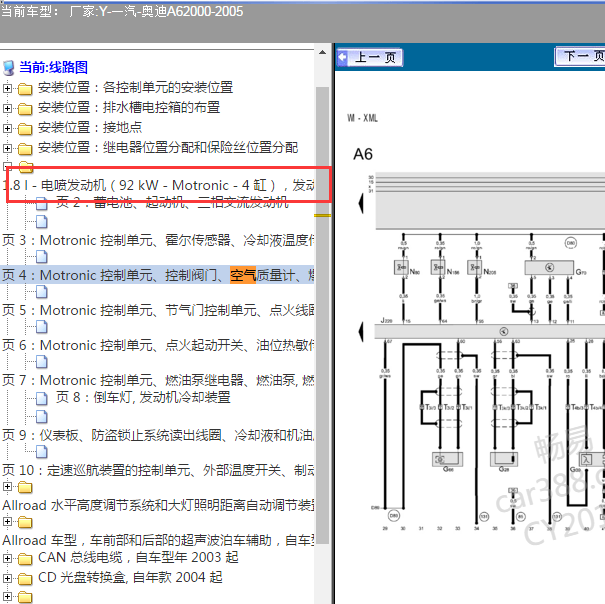Screen dimensions: 605x604
Task: Click folder icon beside 接地点
Action: tap(25, 129)
